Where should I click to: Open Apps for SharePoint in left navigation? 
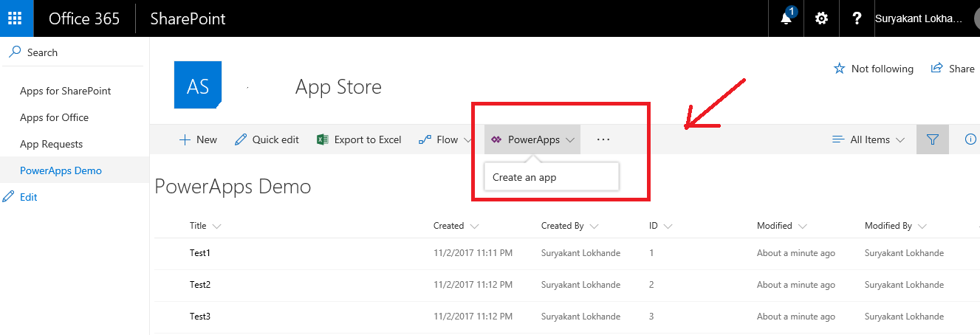pos(65,91)
